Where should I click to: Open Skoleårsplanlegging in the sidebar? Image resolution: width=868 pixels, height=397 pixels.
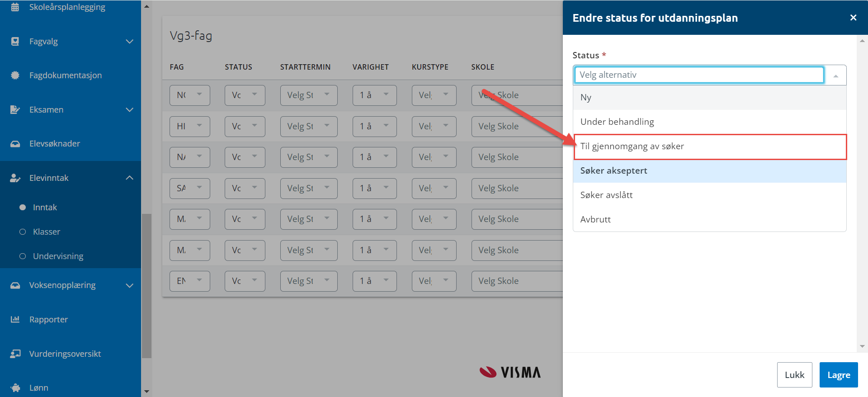(67, 7)
